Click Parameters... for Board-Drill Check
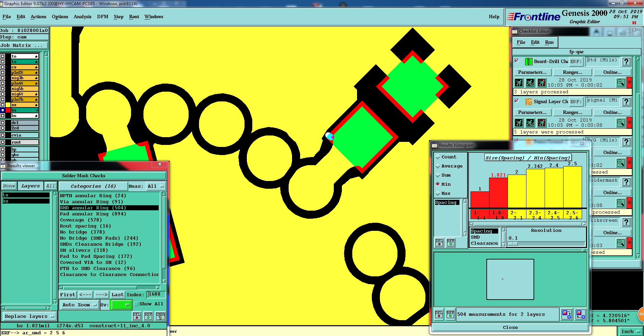 (x=533, y=72)
